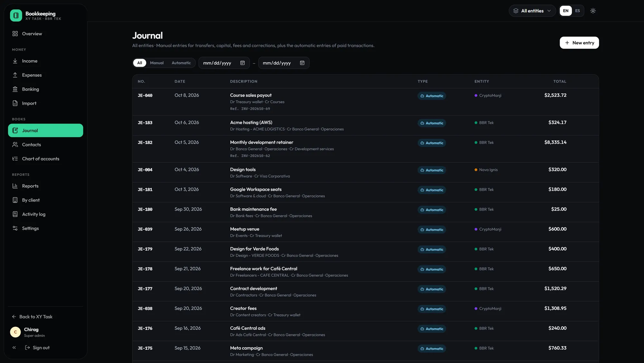Viewport: 644px width, 363px height.
Task: Expand the All entities dropdown
Action: [532, 11]
